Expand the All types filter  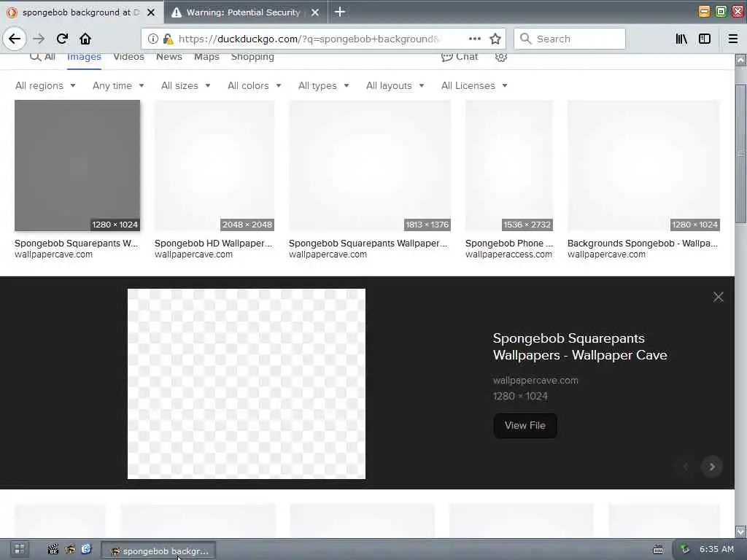point(323,86)
